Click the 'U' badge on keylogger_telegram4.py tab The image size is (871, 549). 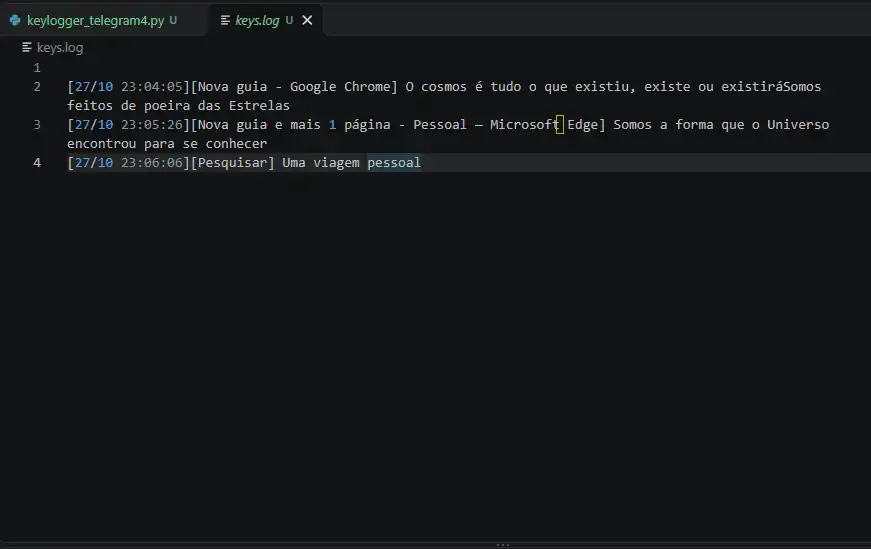tap(173, 21)
